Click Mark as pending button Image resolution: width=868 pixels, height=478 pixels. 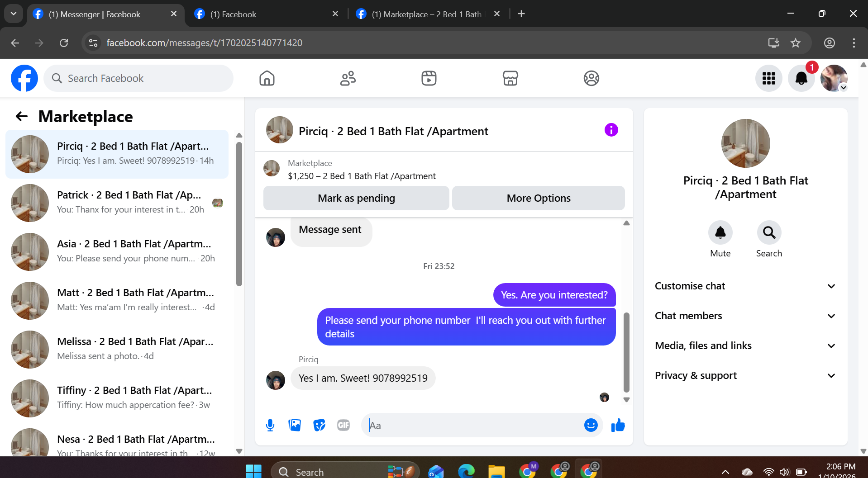pos(356,198)
